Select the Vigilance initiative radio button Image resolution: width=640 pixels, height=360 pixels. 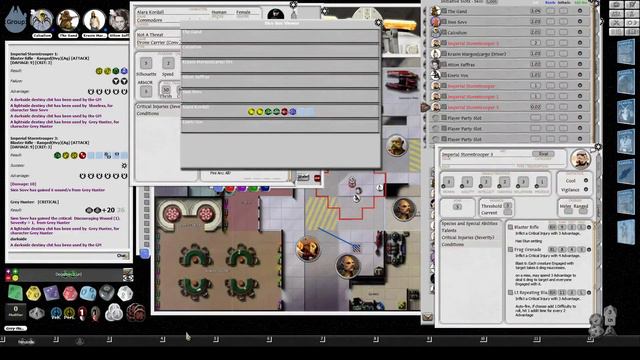(x=586, y=189)
